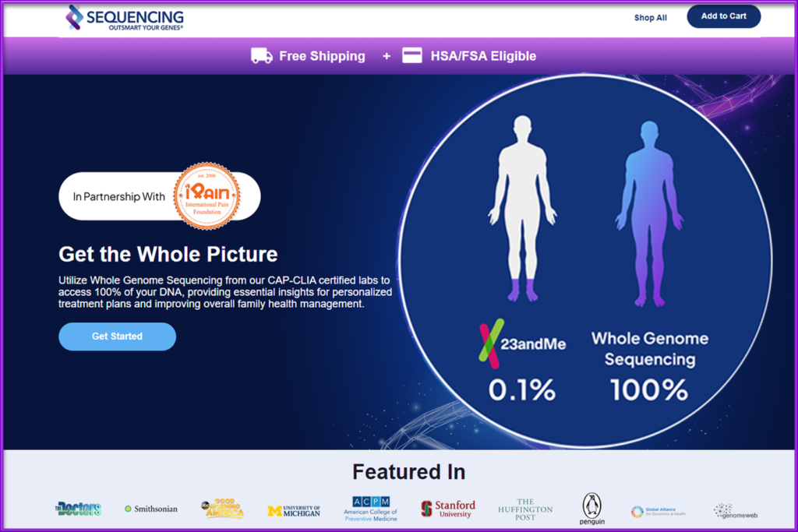Click the penguin publisher logo
This screenshot has width=798, height=532.
coord(592,507)
